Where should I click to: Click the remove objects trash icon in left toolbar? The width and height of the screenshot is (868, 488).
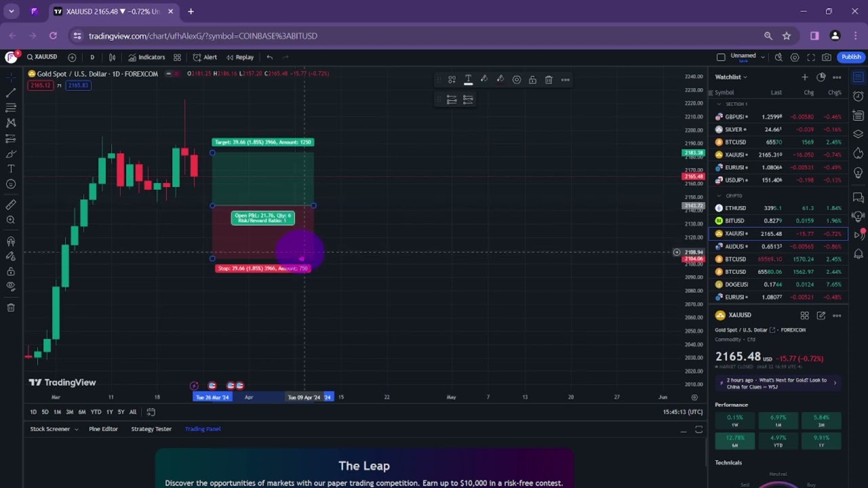point(11,308)
